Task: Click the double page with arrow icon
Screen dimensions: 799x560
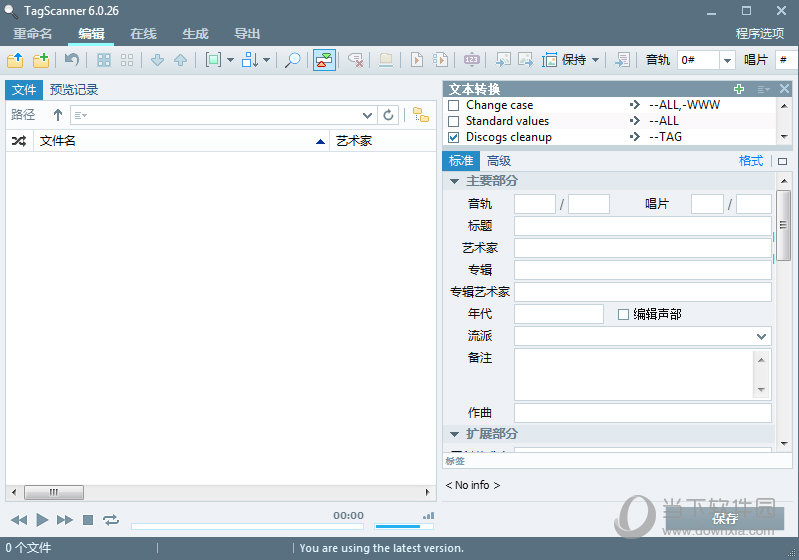Action: coord(440,60)
